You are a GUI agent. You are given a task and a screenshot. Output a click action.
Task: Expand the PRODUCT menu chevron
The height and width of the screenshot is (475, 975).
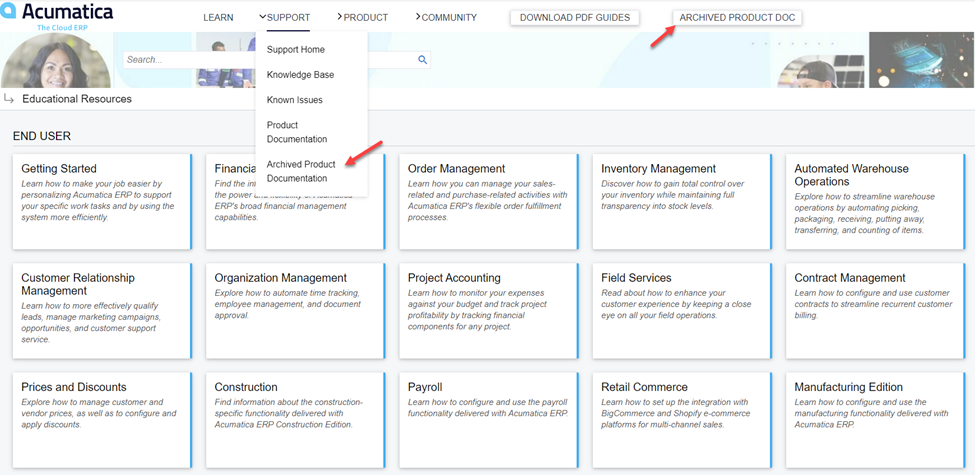340,17
